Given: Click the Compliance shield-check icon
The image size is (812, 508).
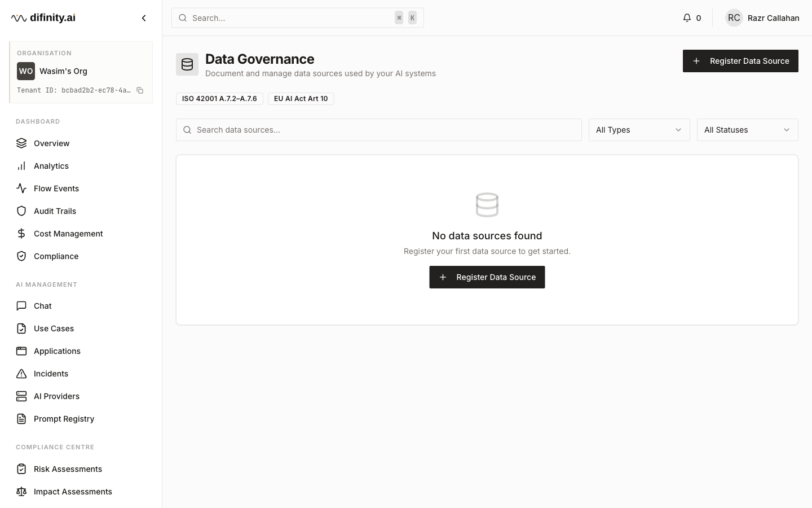Looking at the screenshot, I should pyautogui.click(x=21, y=256).
